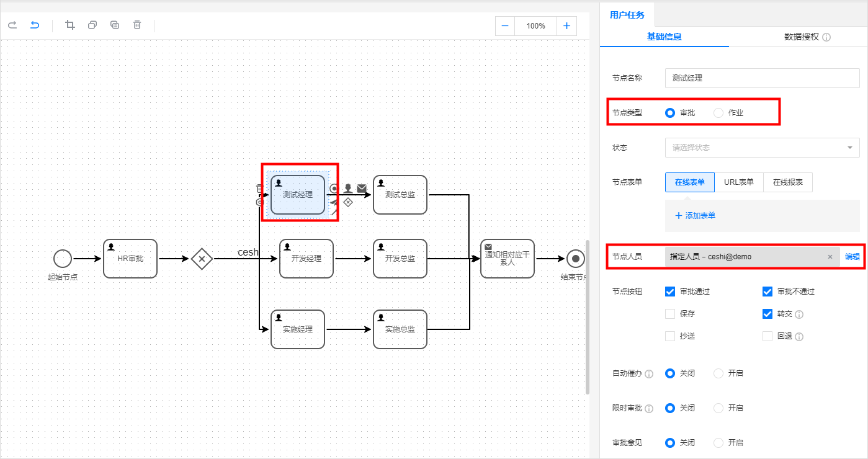Open the 状态 dropdown selector
The height and width of the screenshot is (459, 868).
pyautogui.click(x=762, y=148)
